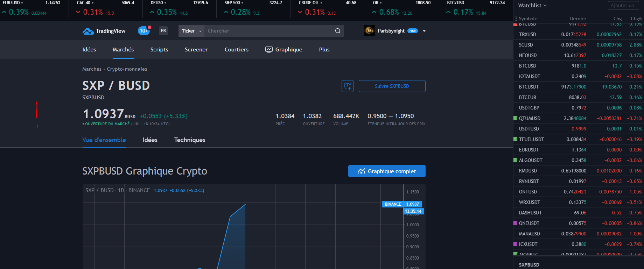Click the Ajouter un symbole field
The image size is (644, 269).
click(x=623, y=5)
